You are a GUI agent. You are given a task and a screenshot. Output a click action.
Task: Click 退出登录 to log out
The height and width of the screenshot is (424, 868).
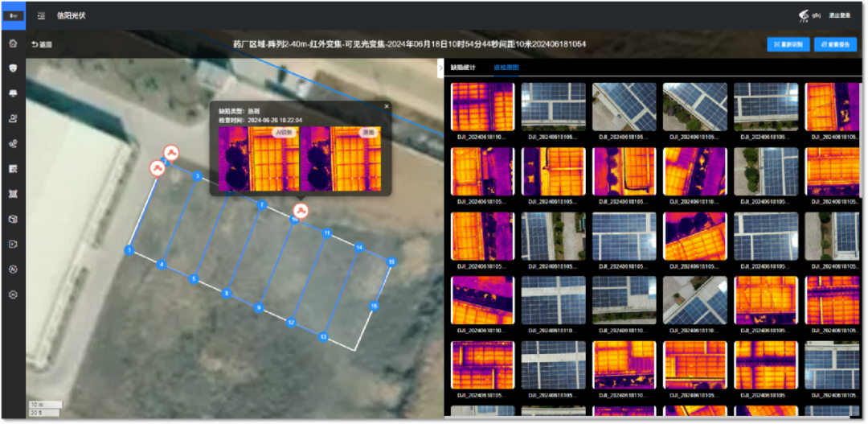[x=840, y=15]
